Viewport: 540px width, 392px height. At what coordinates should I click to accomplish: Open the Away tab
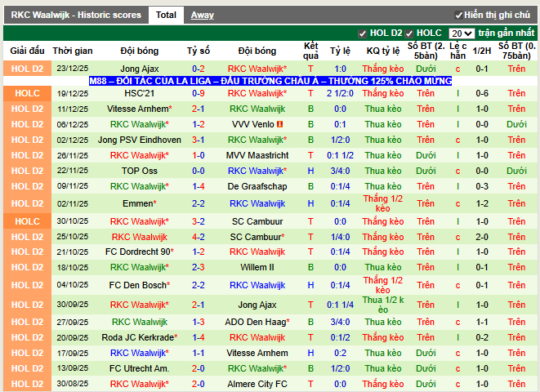pos(202,16)
